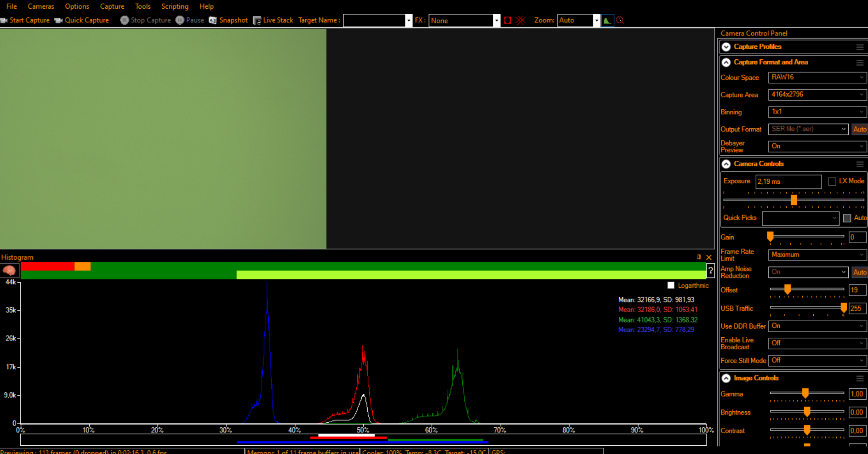Click the Contrast slider handle
Image resolution: width=868 pixels, height=454 pixels.
click(807, 430)
